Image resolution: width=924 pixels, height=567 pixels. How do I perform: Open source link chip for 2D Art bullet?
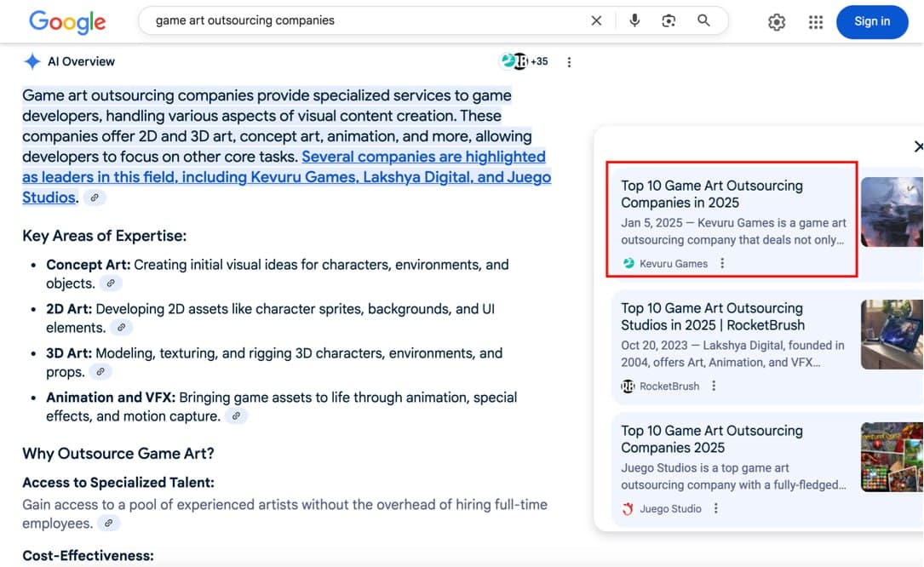[121, 328]
